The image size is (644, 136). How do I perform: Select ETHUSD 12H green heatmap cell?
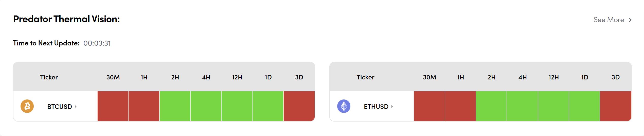553,106
